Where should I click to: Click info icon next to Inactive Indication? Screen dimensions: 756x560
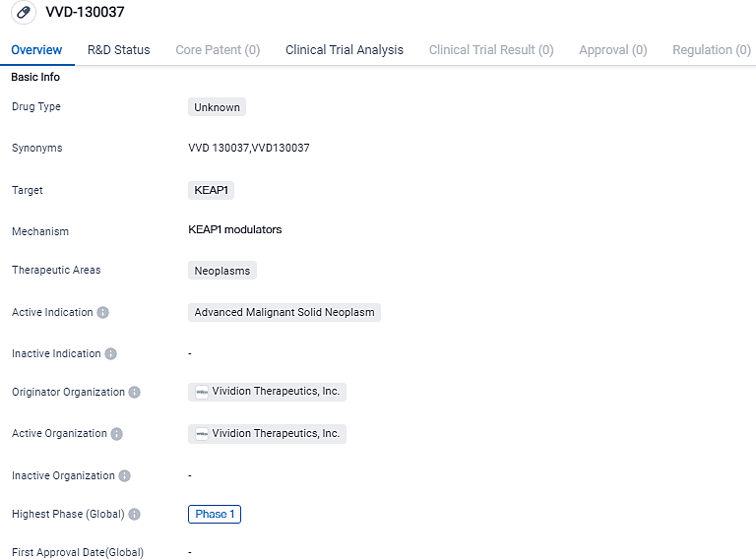tap(111, 354)
